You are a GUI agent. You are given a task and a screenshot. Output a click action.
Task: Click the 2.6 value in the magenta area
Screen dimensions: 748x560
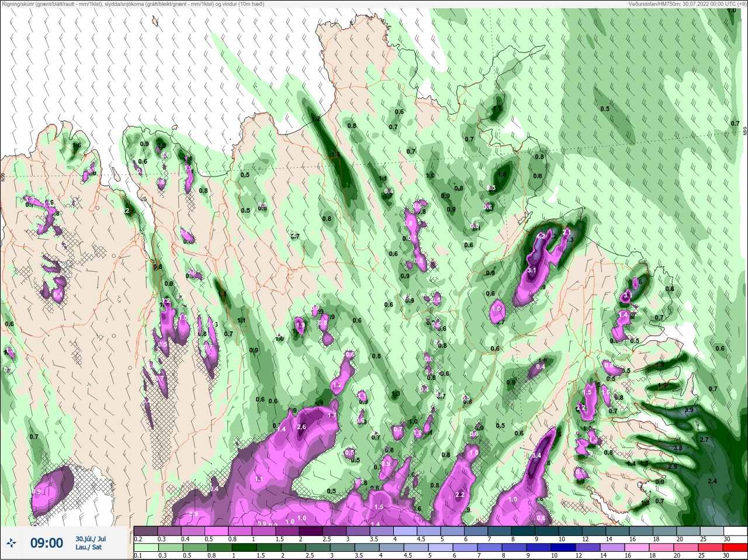pos(302,427)
